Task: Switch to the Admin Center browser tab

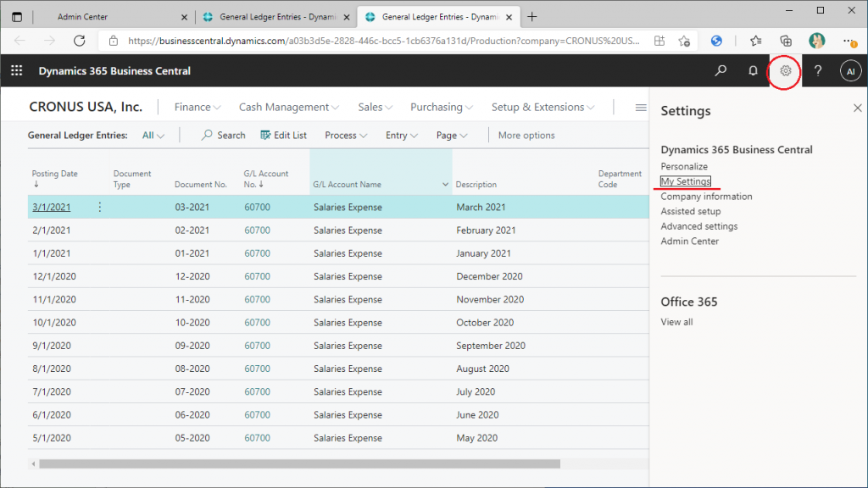Action: 94,16
